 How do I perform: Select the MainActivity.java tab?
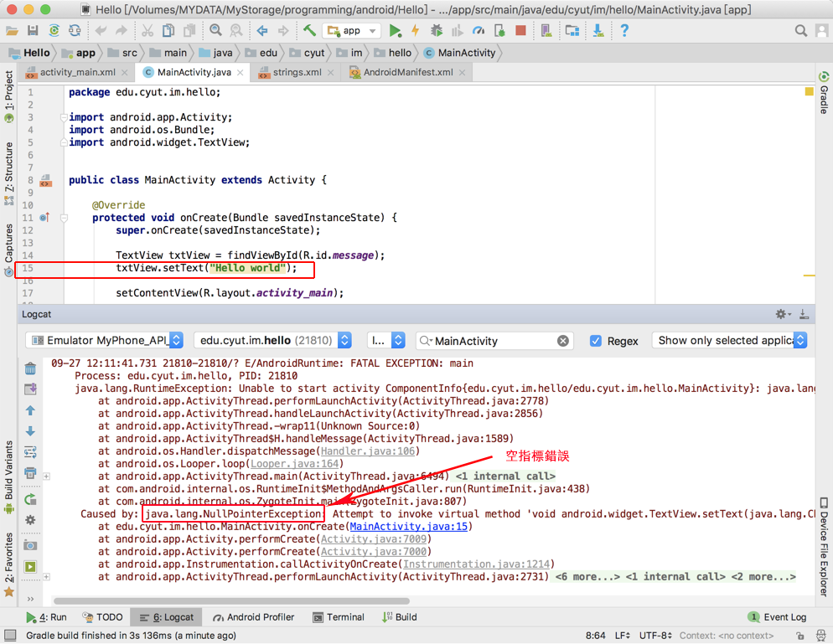194,72
